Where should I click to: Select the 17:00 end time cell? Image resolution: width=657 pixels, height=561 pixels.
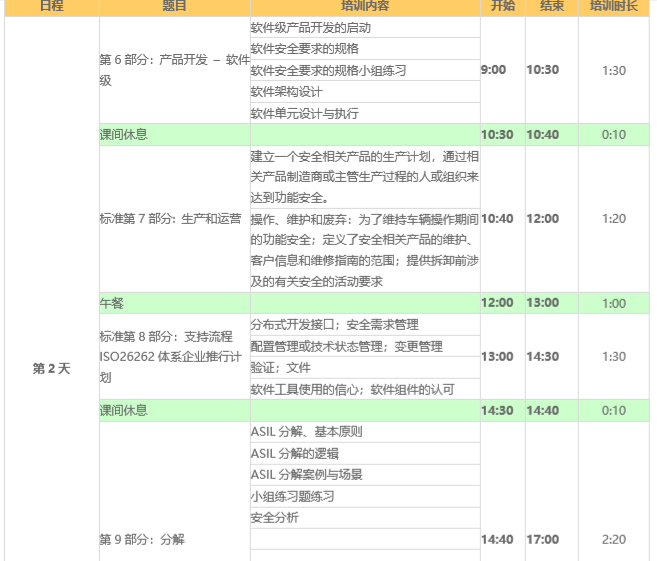point(543,539)
